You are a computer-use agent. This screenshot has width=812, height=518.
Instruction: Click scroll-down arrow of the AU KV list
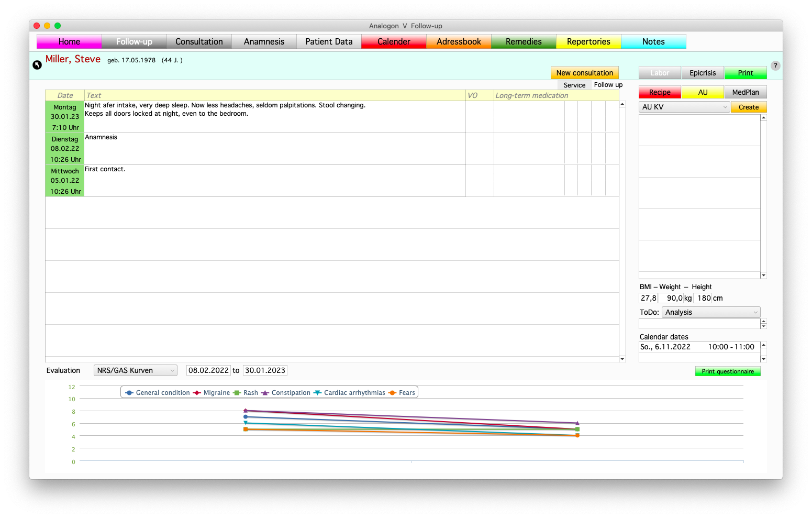763,275
